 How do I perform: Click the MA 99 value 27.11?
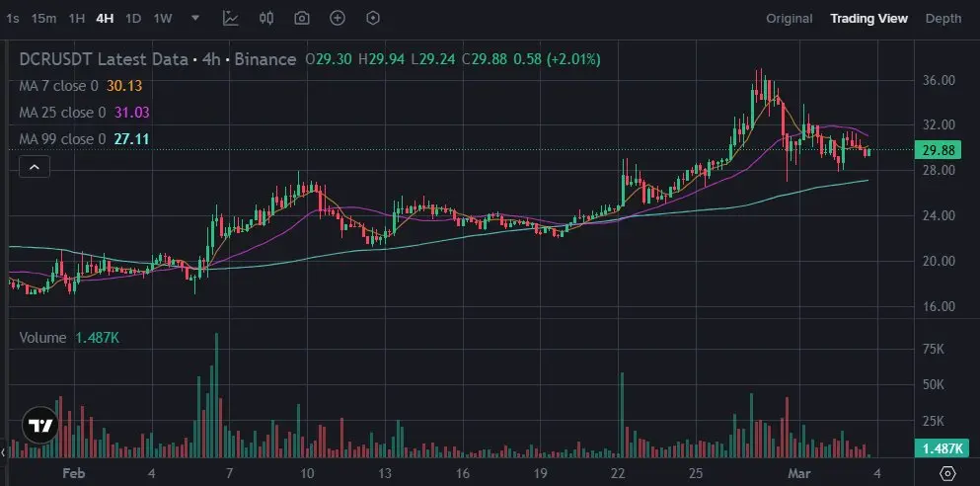pyautogui.click(x=131, y=139)
